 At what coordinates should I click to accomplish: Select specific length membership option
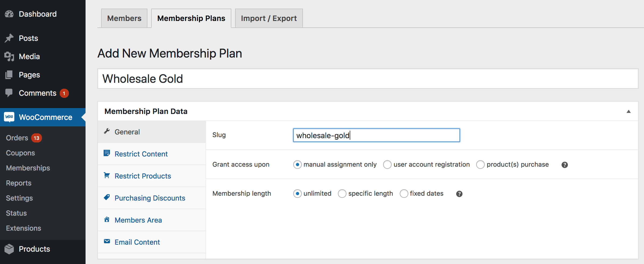[x=342, y=194]
